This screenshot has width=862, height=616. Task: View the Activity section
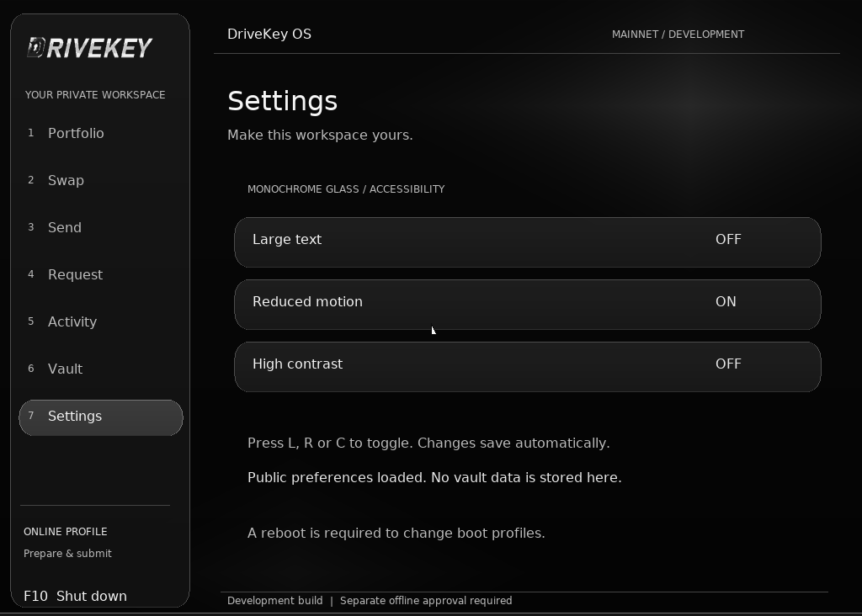101,322
